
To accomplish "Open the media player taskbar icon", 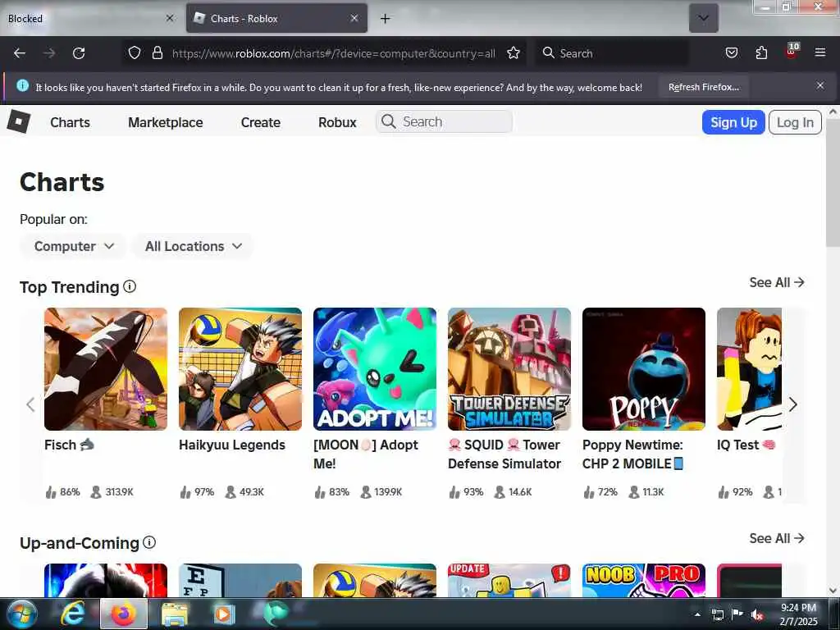I will point(225,614).
